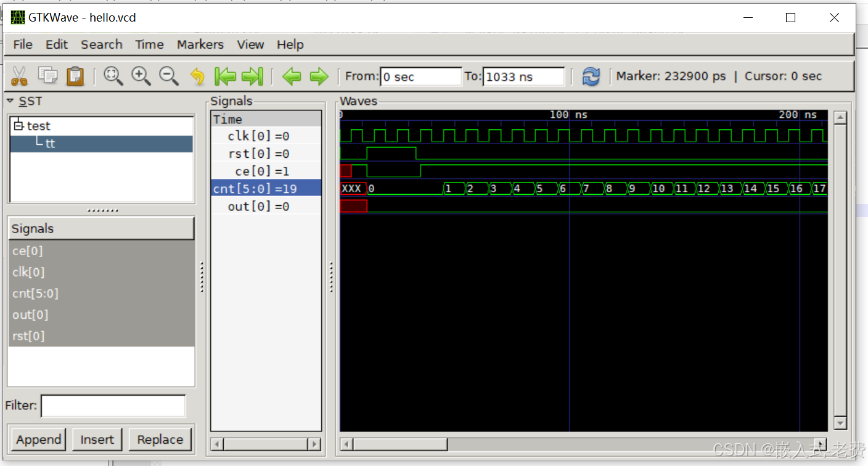
Task: Select rst[0] in the SST signal list
Action: pos(101,336)
